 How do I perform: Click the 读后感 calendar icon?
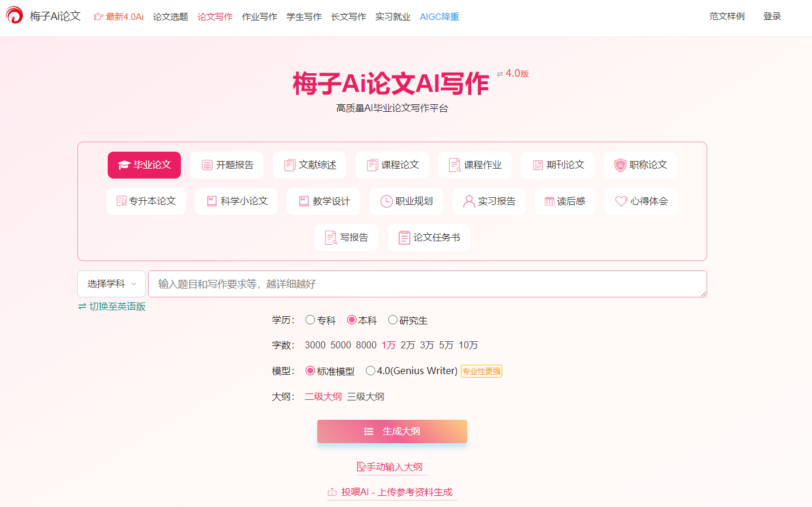pyautogui.click(x=549, y=201)
